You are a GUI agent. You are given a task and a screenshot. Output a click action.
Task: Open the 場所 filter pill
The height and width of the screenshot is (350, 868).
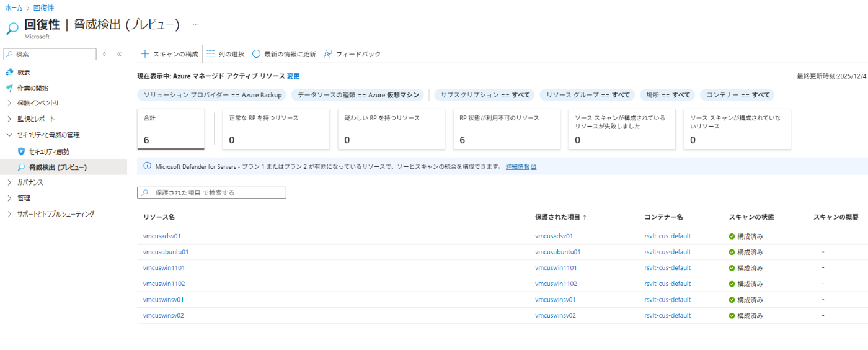tap(668, 95)
